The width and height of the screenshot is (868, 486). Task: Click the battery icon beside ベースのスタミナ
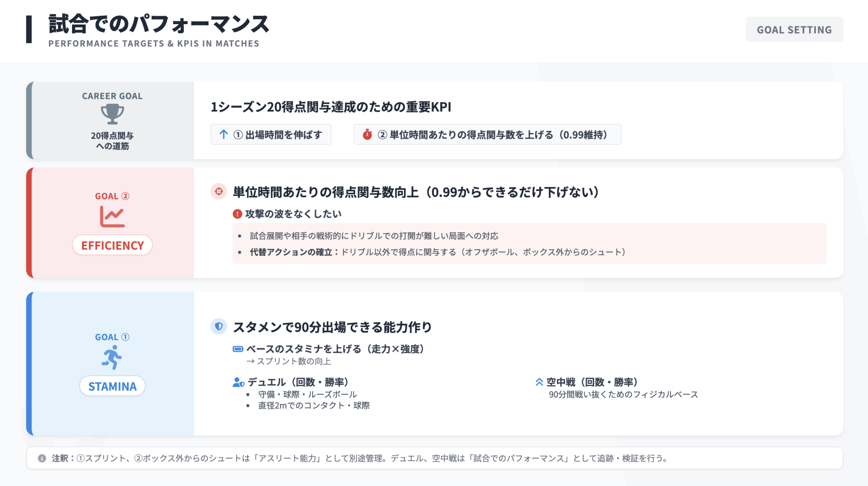pos(238,349)
